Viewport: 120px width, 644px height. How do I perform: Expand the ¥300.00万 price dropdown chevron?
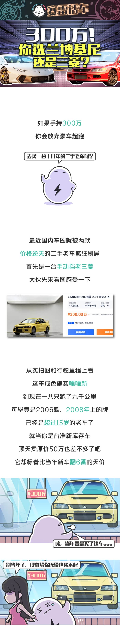coord(89,315)
